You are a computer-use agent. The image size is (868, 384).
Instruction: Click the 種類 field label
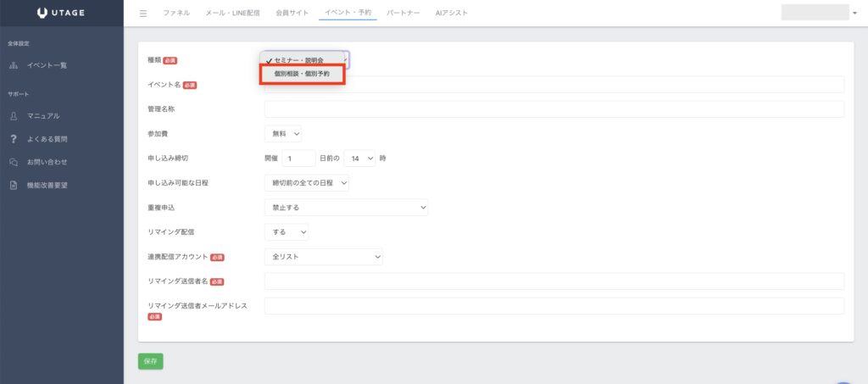(x=154, y=59)
